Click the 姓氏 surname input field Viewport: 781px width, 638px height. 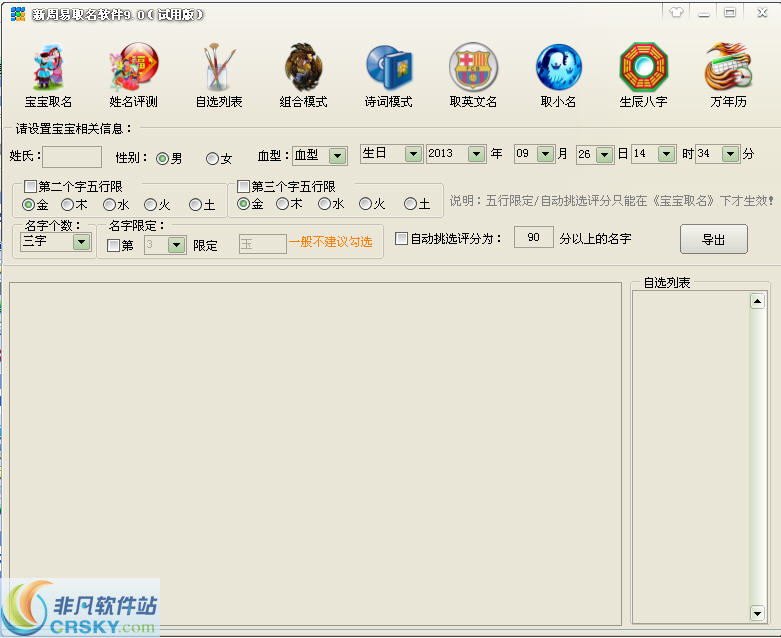(72, 157)
